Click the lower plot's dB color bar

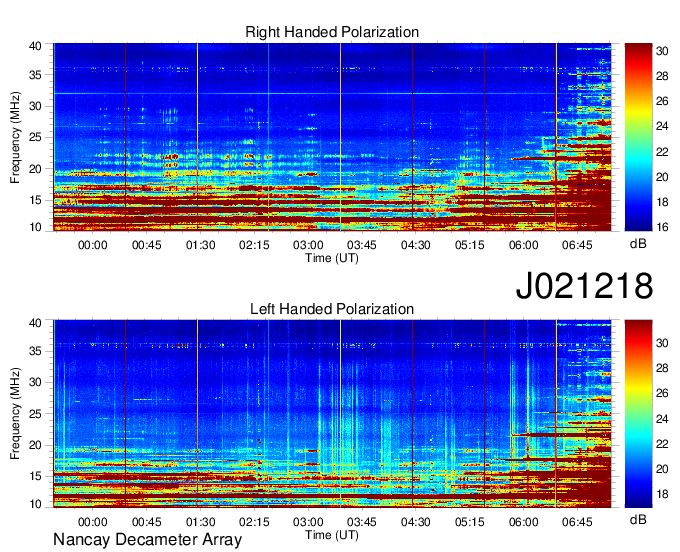[x=638, y=414]
